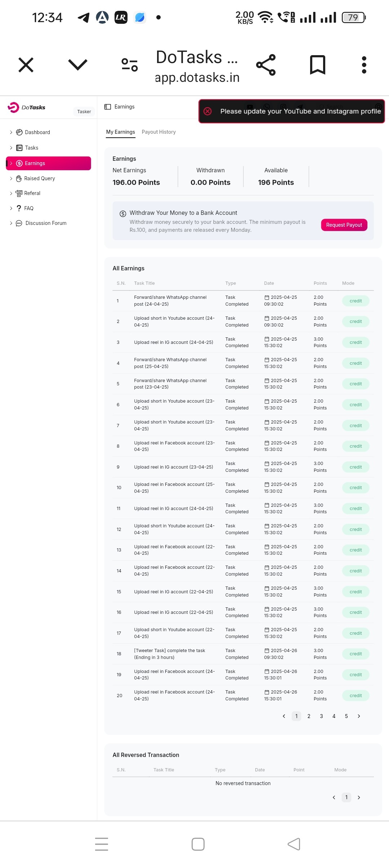Switch to My Earnings tab
The width and height of the screenshot is (389, 868).
pos(121,132)
